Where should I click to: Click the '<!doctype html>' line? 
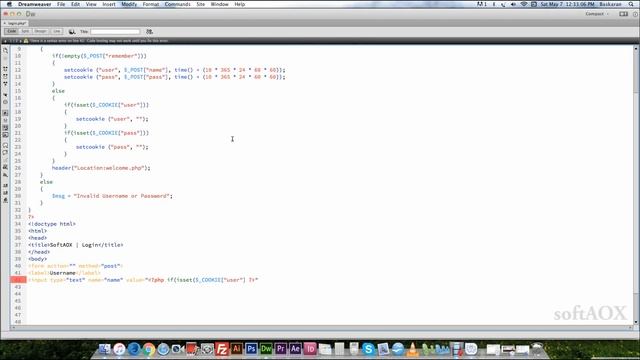(x=52, y=224)
